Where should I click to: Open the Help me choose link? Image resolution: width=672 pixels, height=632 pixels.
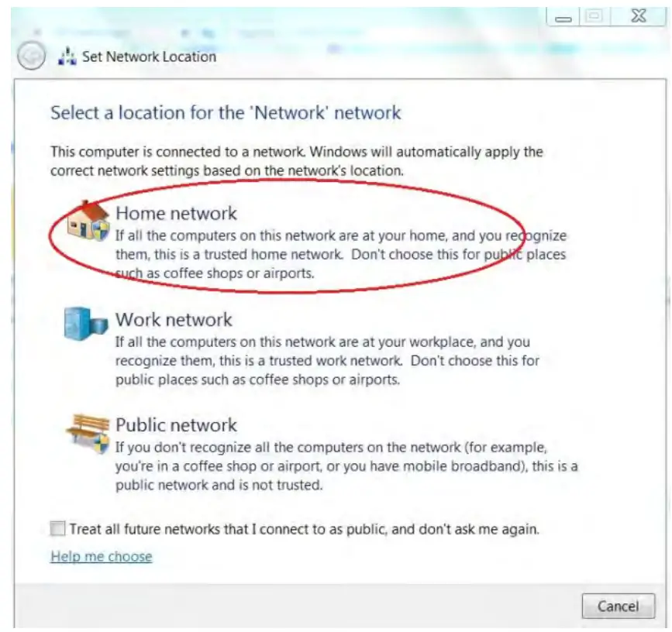tap(101, 556)
